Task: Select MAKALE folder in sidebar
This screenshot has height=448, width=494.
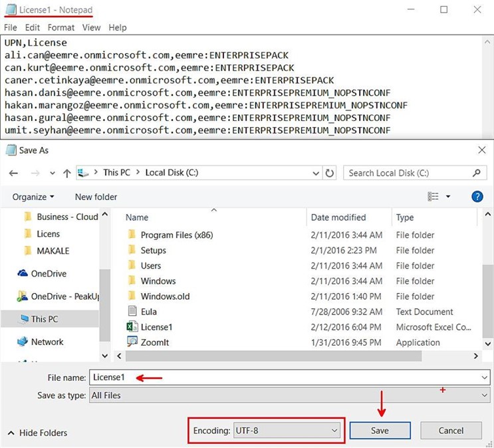Action: tap(47, 251)
